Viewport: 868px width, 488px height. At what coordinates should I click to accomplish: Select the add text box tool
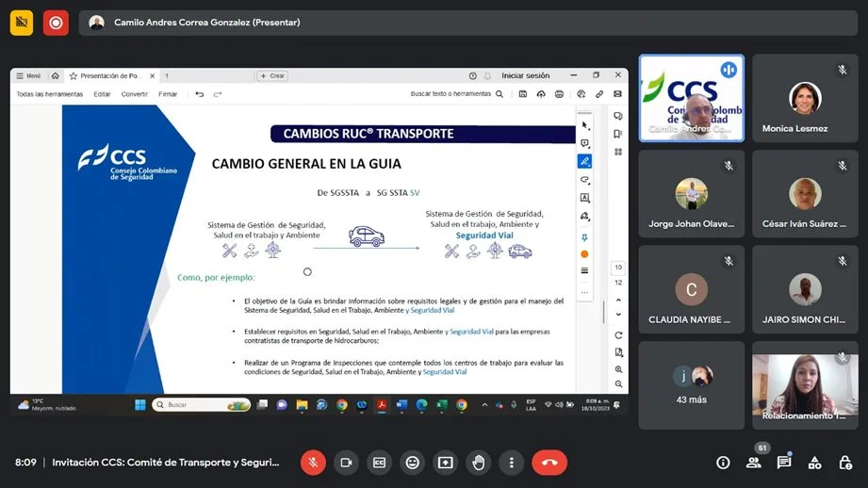(585, 198)
